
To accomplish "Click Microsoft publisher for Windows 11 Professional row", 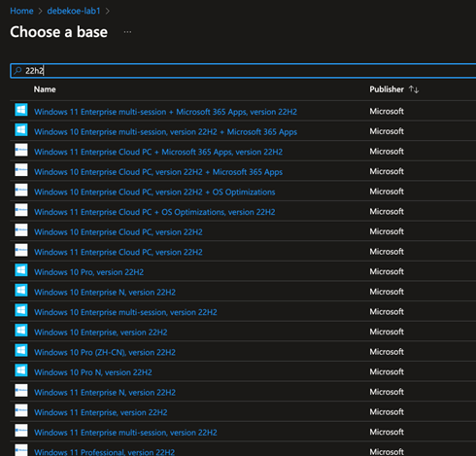I will pos(387,452).
